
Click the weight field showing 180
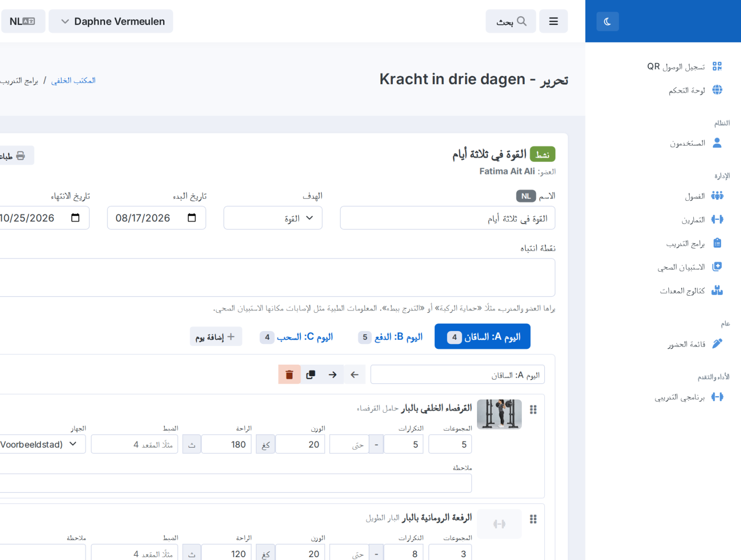pyautogui.click(x=226, y=444)
